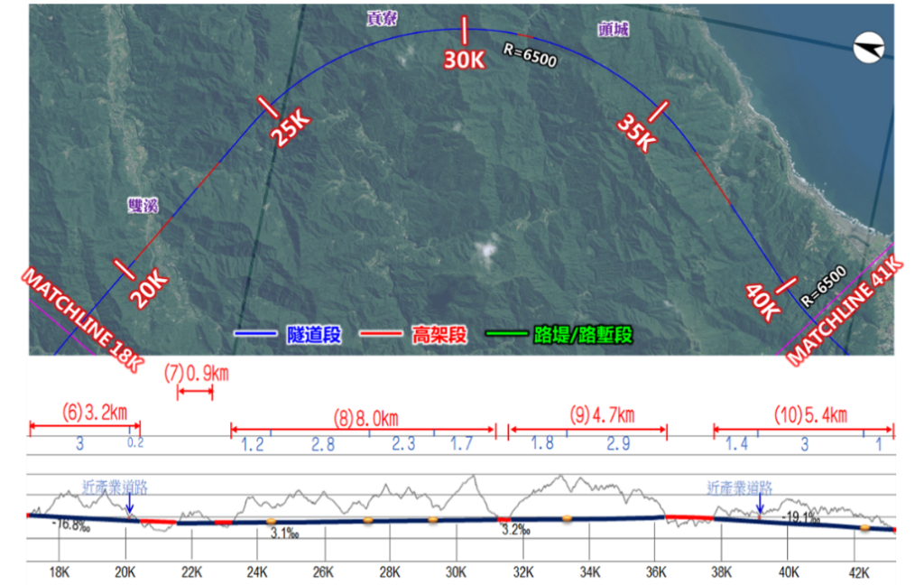Click the 30K tick on the profile axis
Screen dimensions: 924x585
(x=456, y=571)
